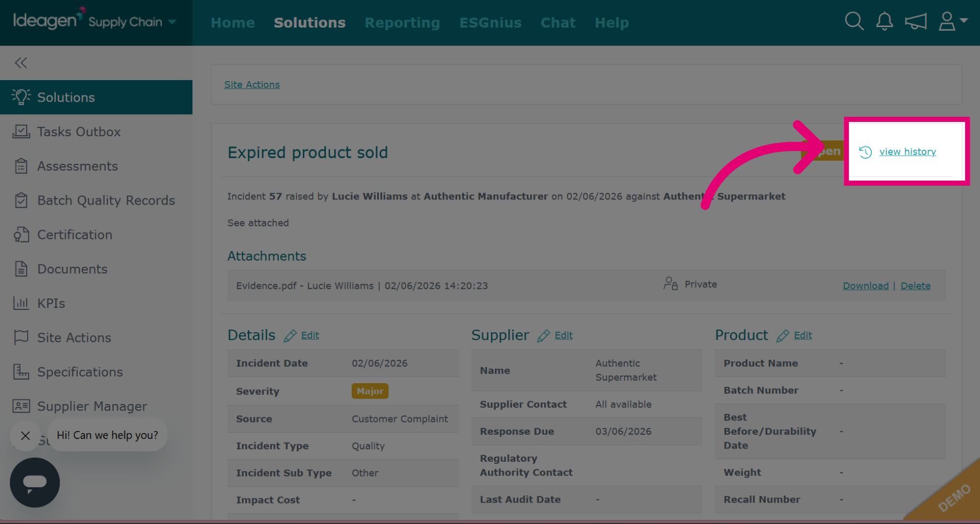Delete the Evidence.pdf attachment
The height and width of the screenshot is (524, 980).
(x=915, y=286)
